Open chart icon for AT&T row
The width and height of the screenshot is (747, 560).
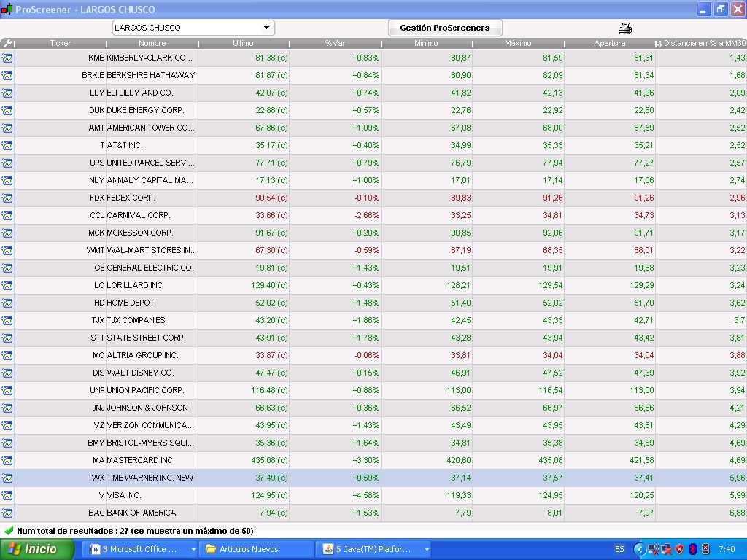click(x=7, y=146)
